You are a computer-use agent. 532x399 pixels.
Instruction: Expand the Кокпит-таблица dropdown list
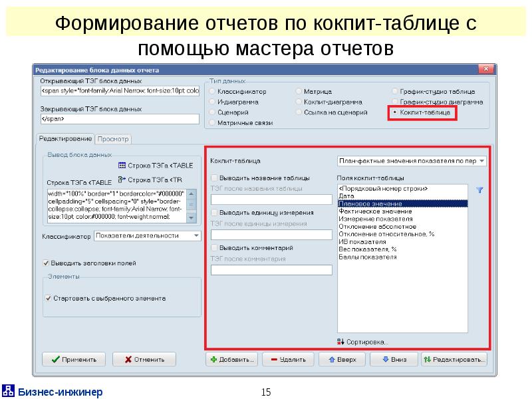click(x=481, y=161)
